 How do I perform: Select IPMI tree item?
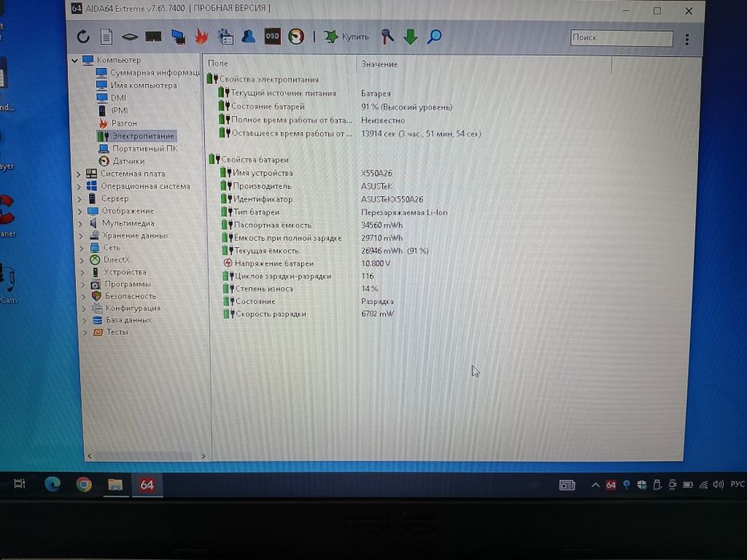coord(113,110)
